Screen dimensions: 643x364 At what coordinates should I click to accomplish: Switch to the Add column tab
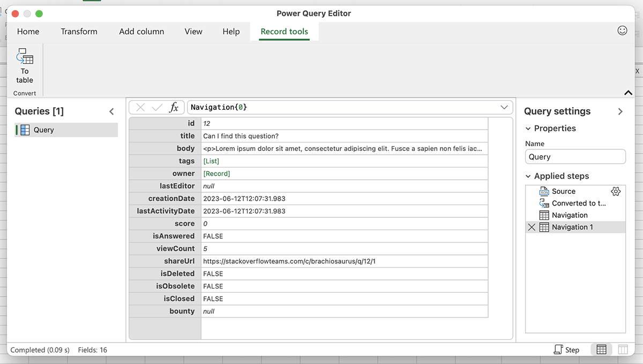pyautogui.click(x=141, y=32)
